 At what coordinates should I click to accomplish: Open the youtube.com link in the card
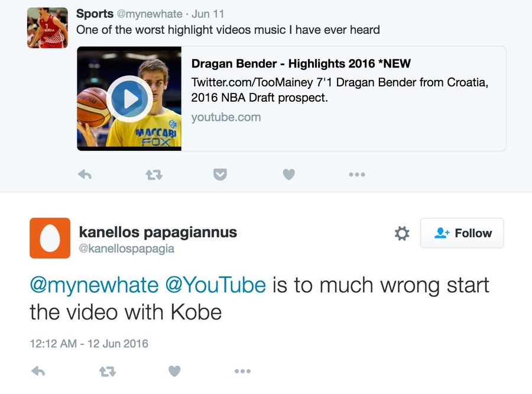(226, 117)
